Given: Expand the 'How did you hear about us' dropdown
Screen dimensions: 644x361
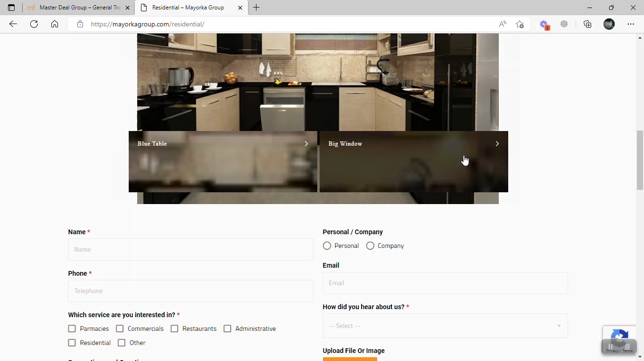Looking at the screenshot, I should [x=445, y=326].
